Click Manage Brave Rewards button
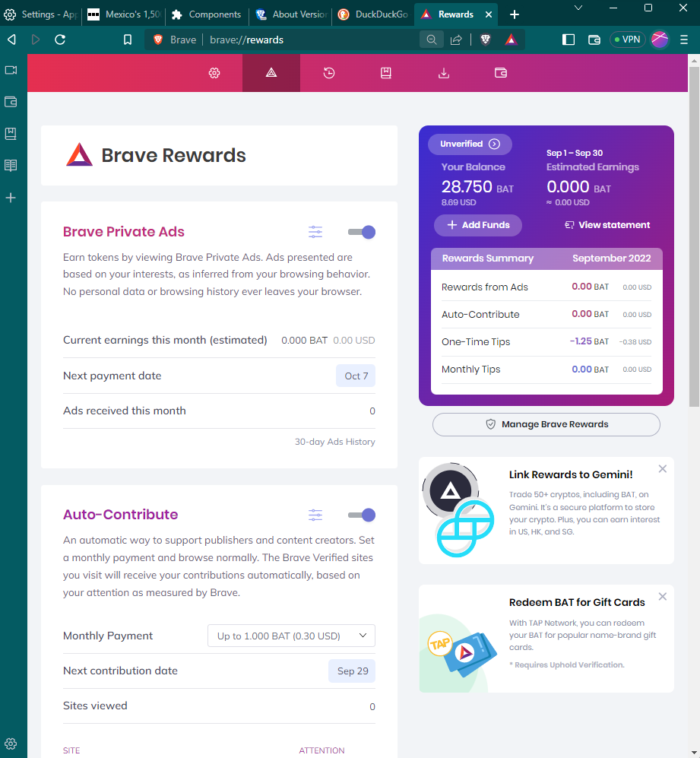700x758 pixels. (x=546, y=424)
